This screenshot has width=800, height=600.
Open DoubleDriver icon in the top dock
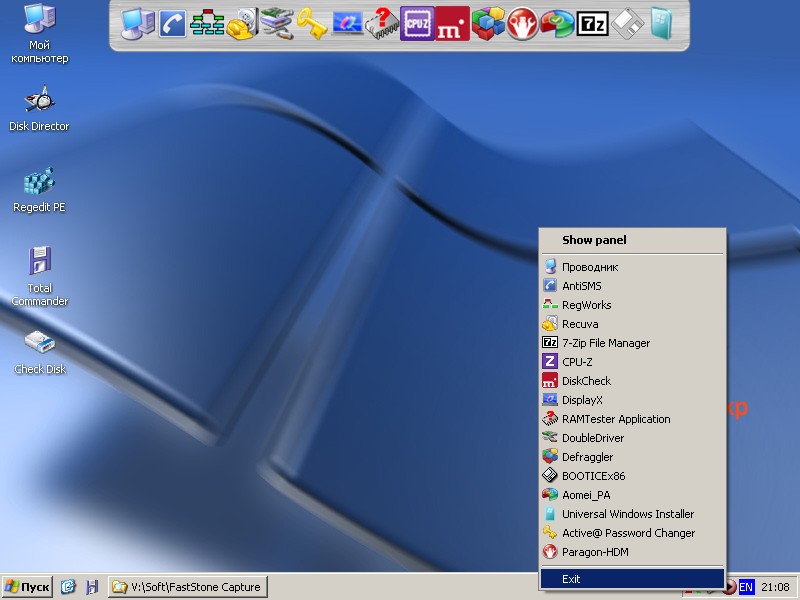277,24
